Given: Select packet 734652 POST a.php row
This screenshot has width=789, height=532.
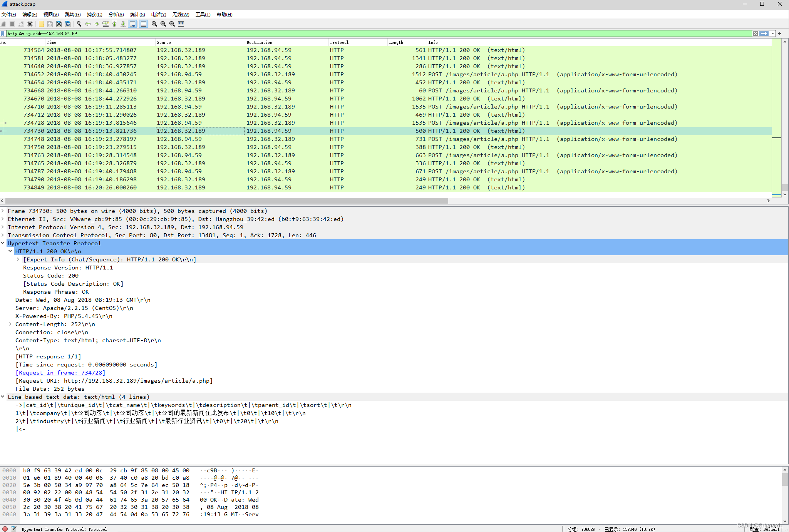Looking at the screenshot, I should (385, 74).
